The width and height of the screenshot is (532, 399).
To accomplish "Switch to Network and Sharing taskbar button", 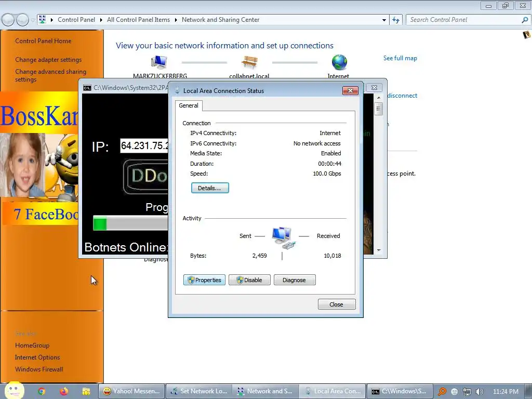I will pos(265,391).
